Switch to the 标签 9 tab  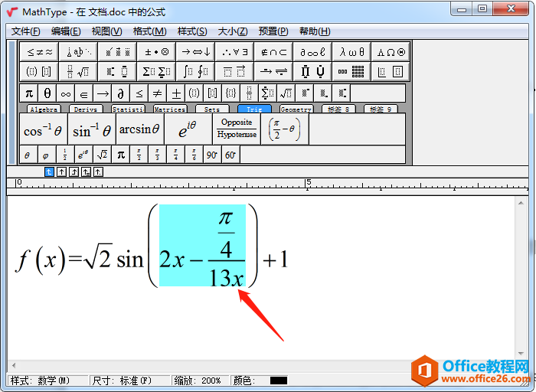tap(381, 109)
